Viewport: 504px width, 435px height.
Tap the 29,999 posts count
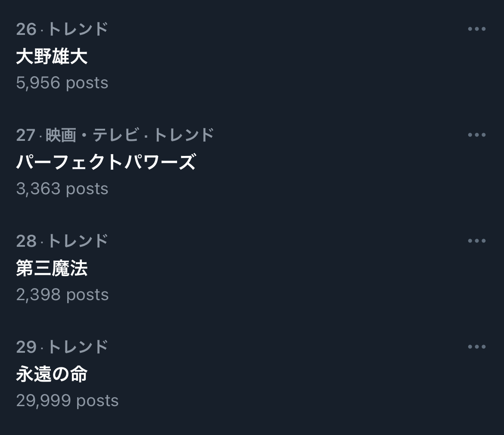67,401
